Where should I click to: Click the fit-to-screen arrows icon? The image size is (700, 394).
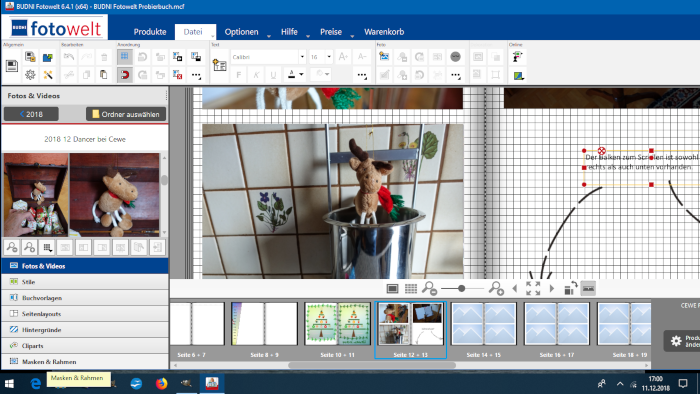tap(533, 288)
